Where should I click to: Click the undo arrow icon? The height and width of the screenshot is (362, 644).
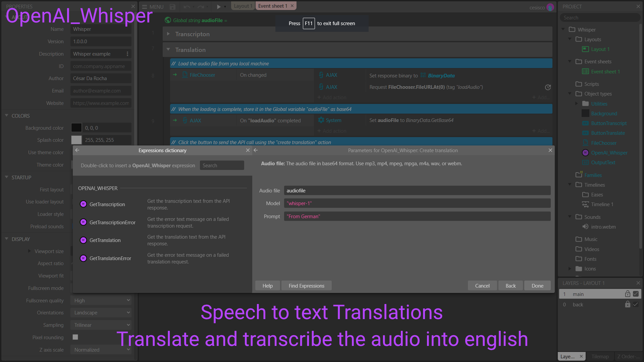[x=186, y=7]
